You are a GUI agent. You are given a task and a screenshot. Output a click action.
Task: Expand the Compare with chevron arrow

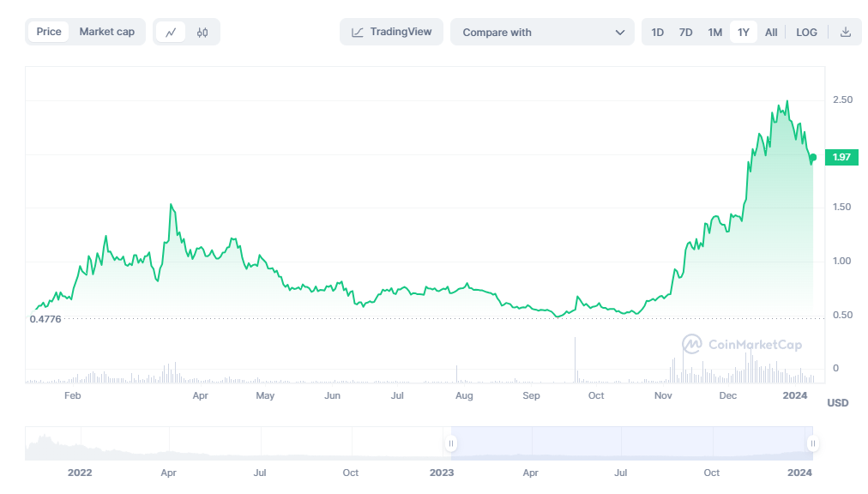tap(620, 33)
